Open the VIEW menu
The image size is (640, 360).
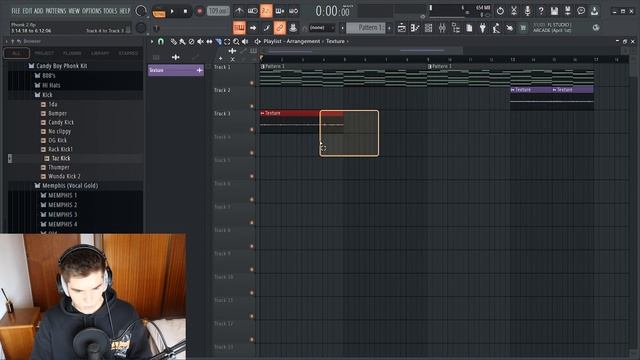[74, 11]
